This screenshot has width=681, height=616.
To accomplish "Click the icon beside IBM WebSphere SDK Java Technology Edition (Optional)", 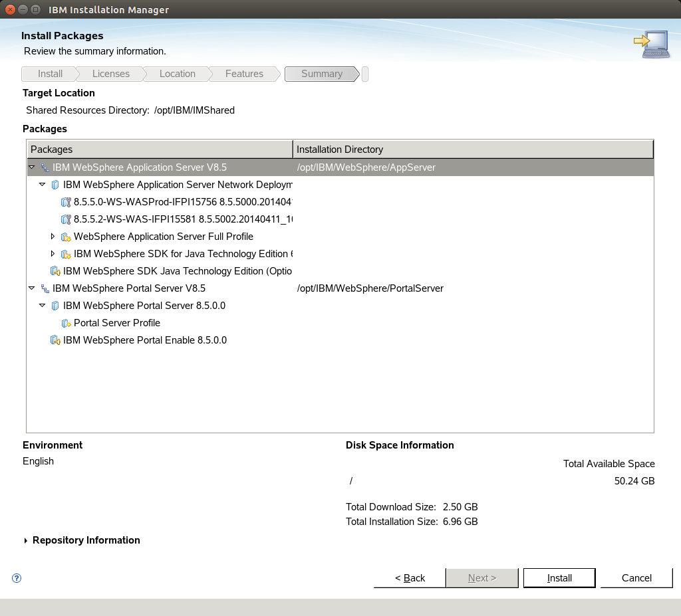I will tap(55, 271).
